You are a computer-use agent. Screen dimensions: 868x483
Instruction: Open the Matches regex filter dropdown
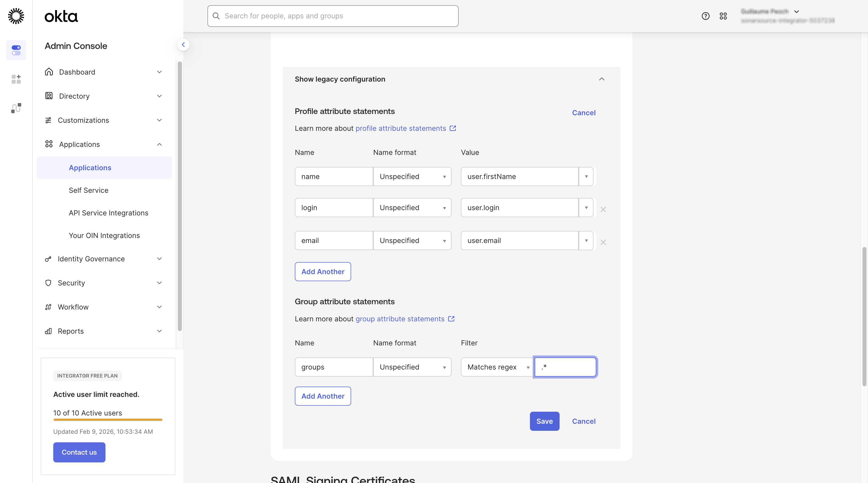point(497,367)
